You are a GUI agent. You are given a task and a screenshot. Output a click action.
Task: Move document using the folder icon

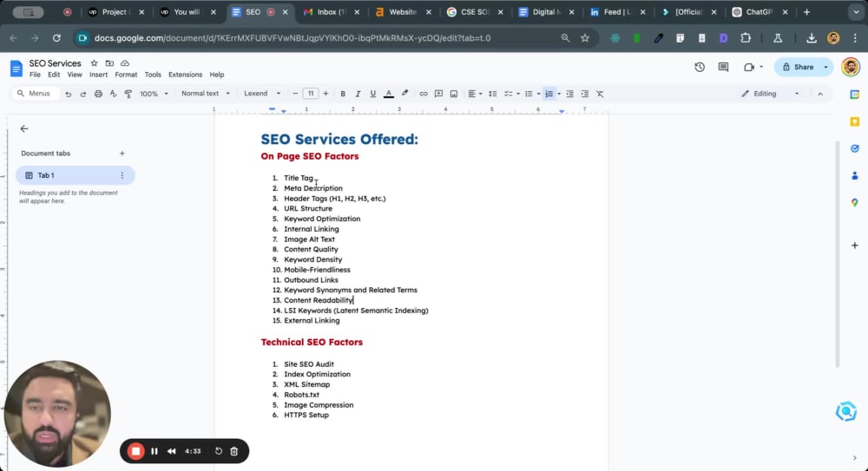coord(109,63)
